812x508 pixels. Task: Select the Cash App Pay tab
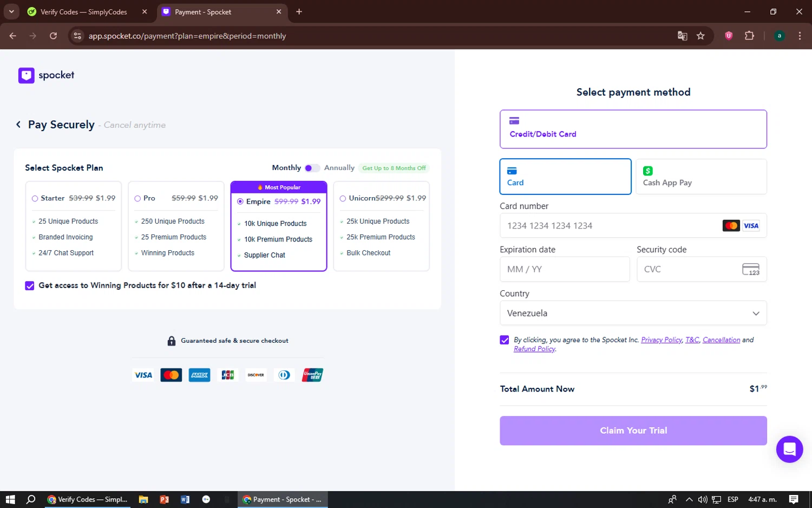coord(701,177)
